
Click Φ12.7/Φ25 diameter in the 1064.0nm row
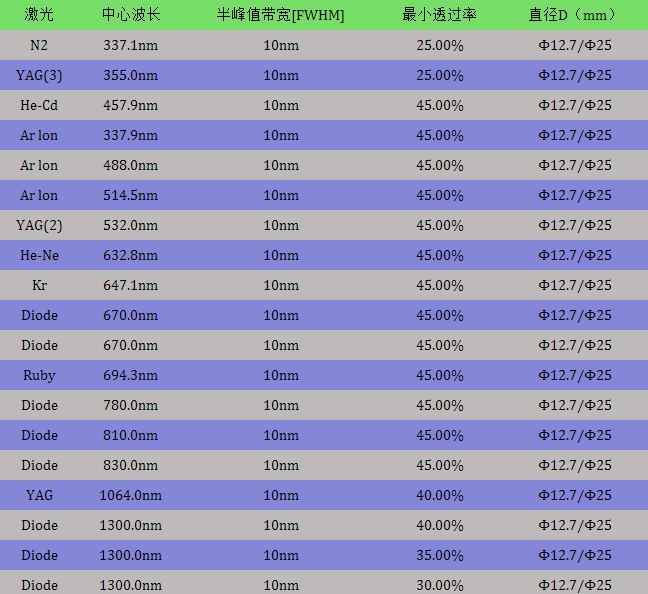pos(574,495)
